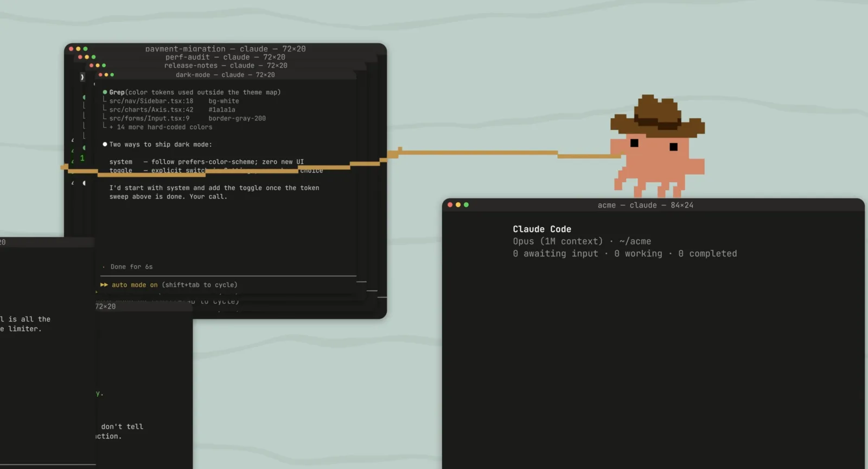Close the perf-audit terminal window

(x=80, y=57)
